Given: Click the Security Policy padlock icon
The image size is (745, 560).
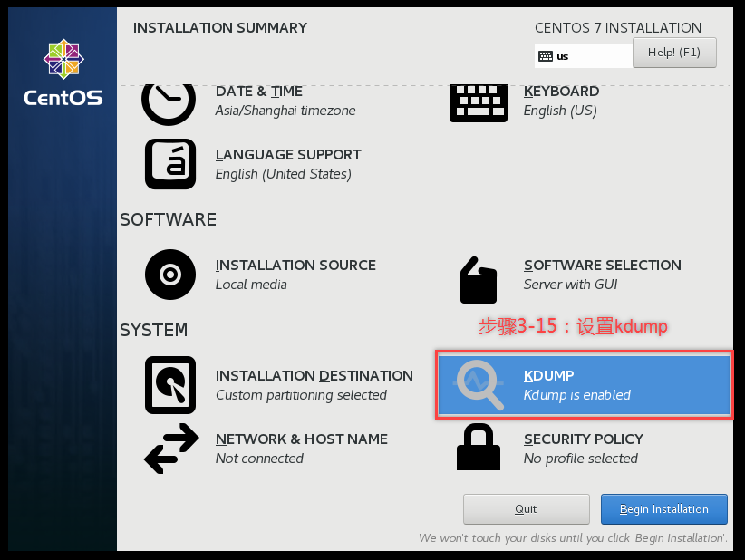Looking at the screenshot, I should click(x=479, y=447).
